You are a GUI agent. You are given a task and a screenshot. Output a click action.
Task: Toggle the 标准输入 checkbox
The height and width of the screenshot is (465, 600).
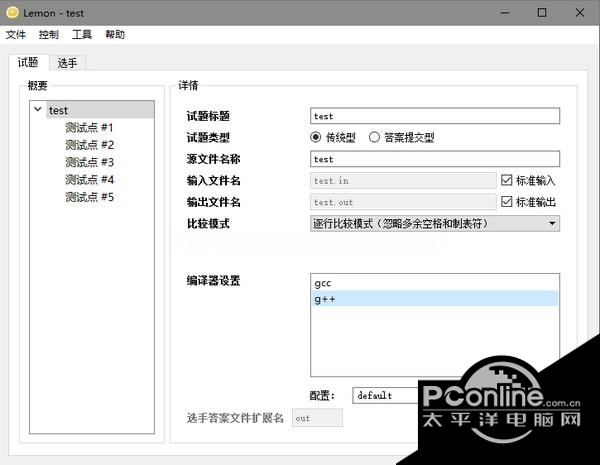[528, 180]
